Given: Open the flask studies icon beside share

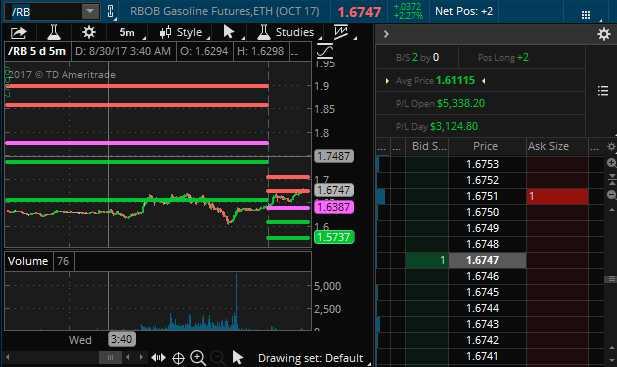Looking at the screenshot, I should (x=54, y=32).
